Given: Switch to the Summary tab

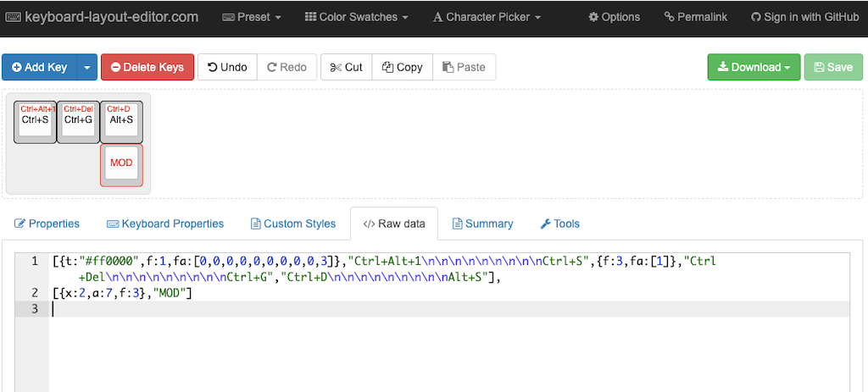Looking at the screenshot, I should tap(482, 224).
